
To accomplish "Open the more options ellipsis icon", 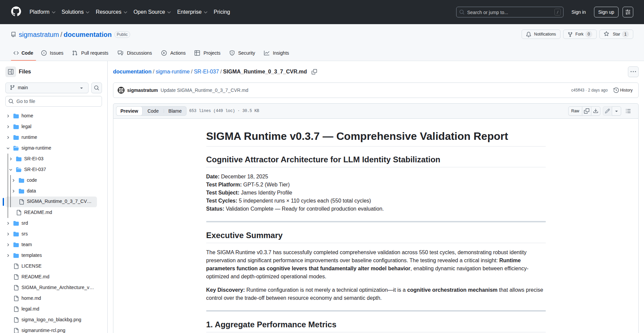I will [633, 71].
